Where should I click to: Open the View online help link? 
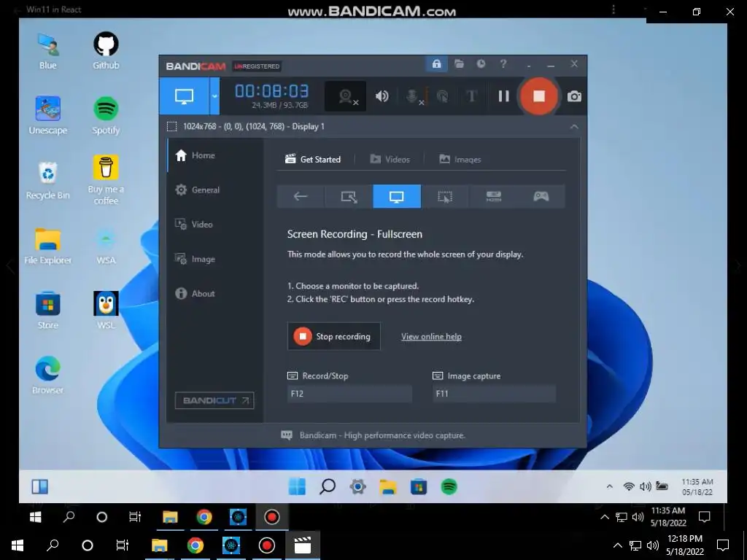[431, 337]
